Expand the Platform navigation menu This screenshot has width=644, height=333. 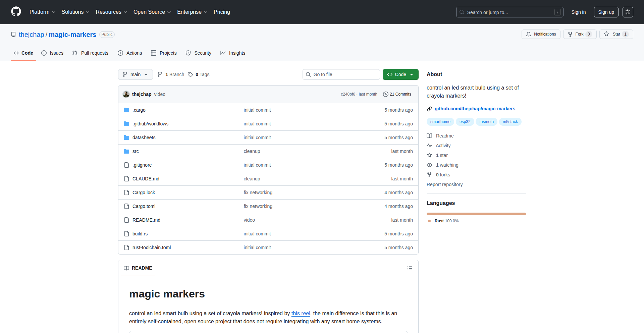click(x=42, y=12)
